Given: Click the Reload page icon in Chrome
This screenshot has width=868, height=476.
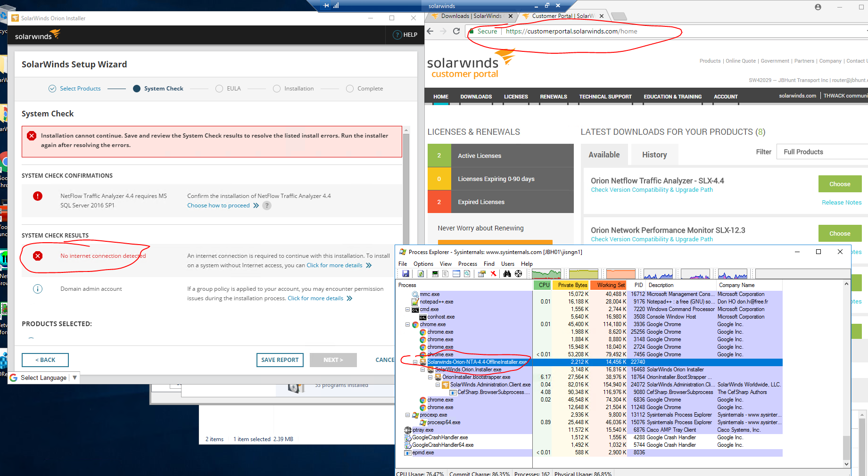Looking at the screenshot, I should (x=456, y=31).
